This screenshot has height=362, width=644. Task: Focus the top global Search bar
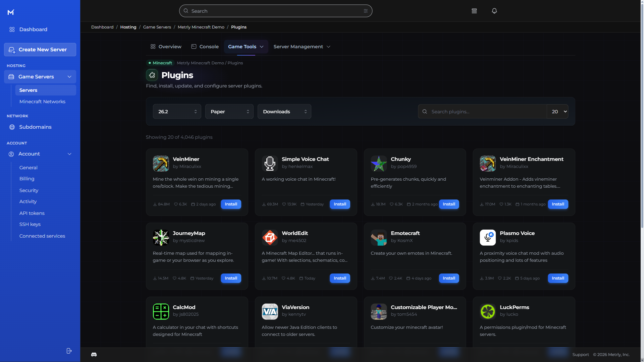tap(276, 11)
